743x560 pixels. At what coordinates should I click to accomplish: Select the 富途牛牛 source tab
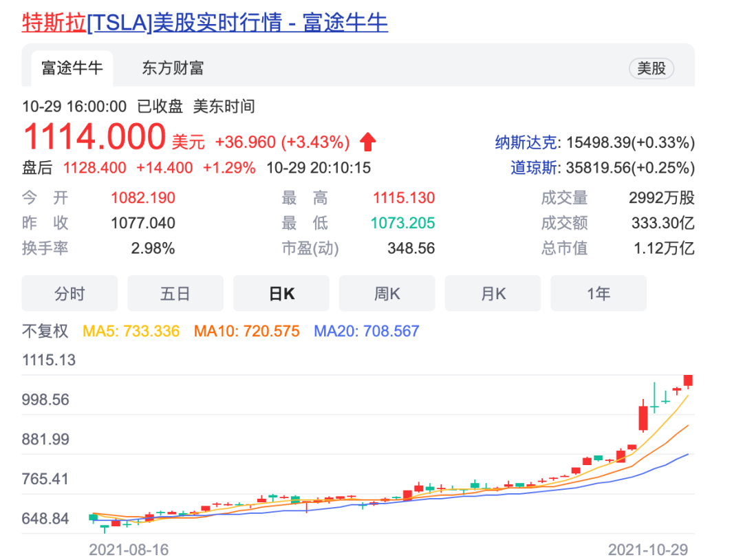pos(72,68)
